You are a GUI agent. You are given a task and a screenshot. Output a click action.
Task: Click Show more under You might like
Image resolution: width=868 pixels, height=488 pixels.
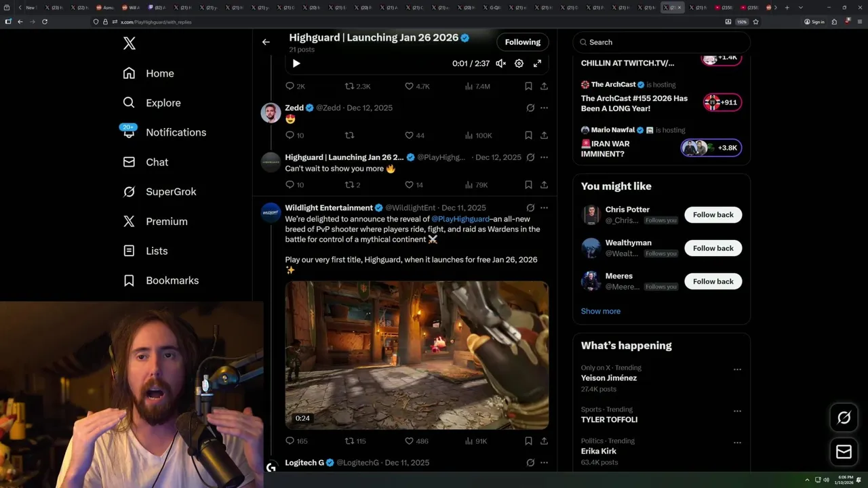[601, 311]
